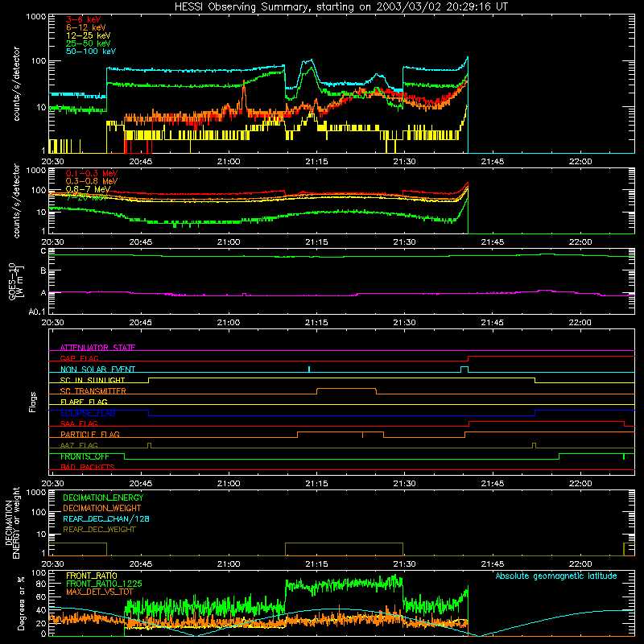Click the 0.3-0.8 MeV legend label
The image size is (644, 644).
tap(92, 181)
